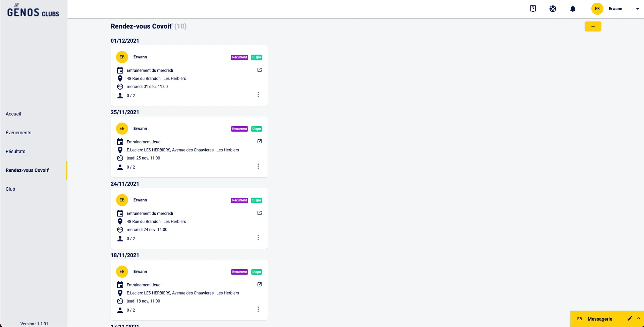Open Événements in the sidebar
Viewport: 644px width, 327px height.
click(x=18, y=133)
